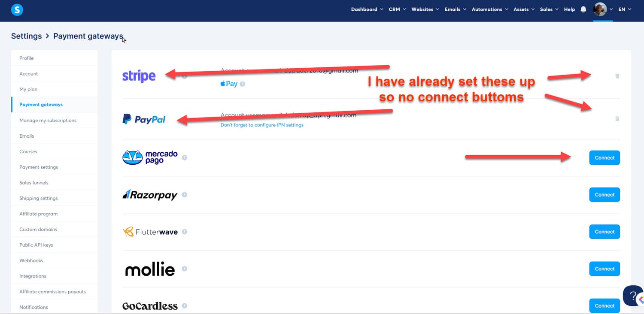This screenshot has height=314, width=644.
Task: Connect the Razorpay gateway
Action: click(605, 195)
